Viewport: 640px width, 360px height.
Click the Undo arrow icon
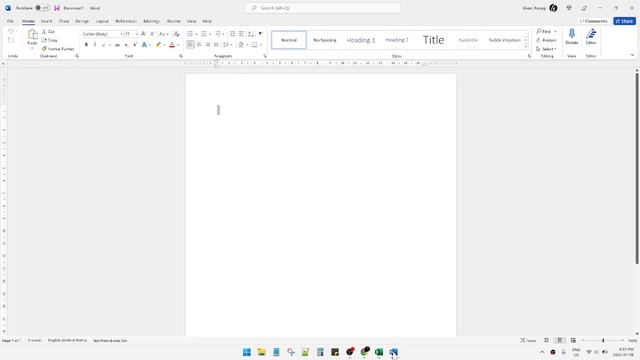11,31
